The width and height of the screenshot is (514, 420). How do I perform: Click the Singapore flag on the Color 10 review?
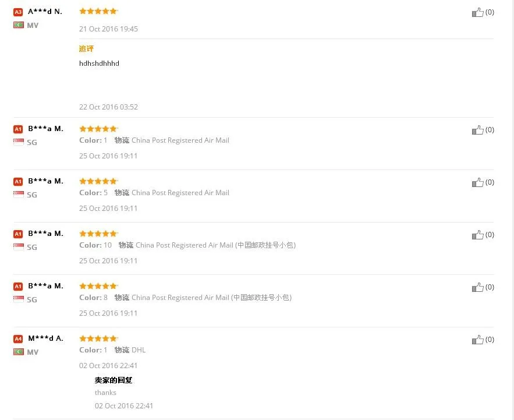pyautogui.click(x=19, y=247)
